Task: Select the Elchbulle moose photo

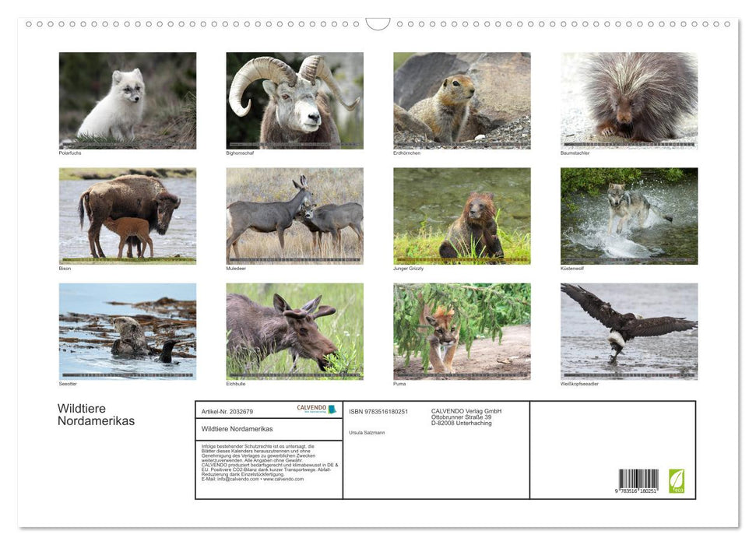Action: click(x=294, y=331)
